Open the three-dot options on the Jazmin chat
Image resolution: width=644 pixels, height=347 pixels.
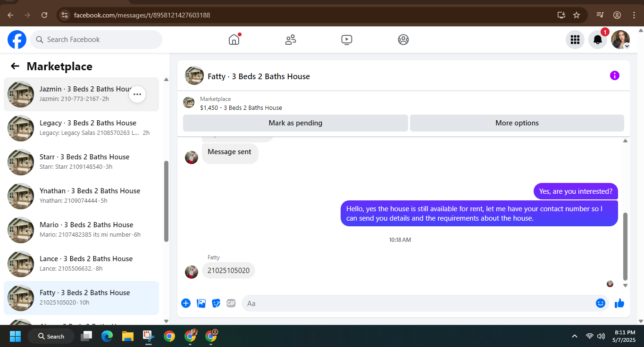pyautogui.click(x=137, y=94)
